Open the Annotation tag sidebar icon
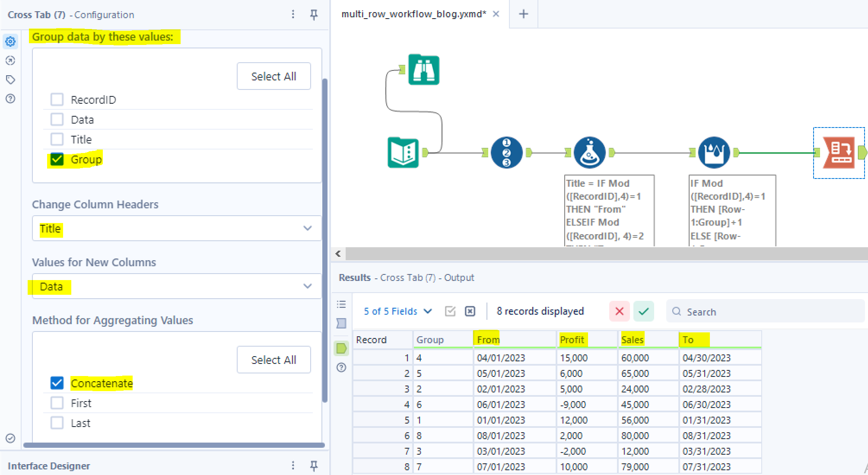This screenshot has height=475, width=868. 10,80
